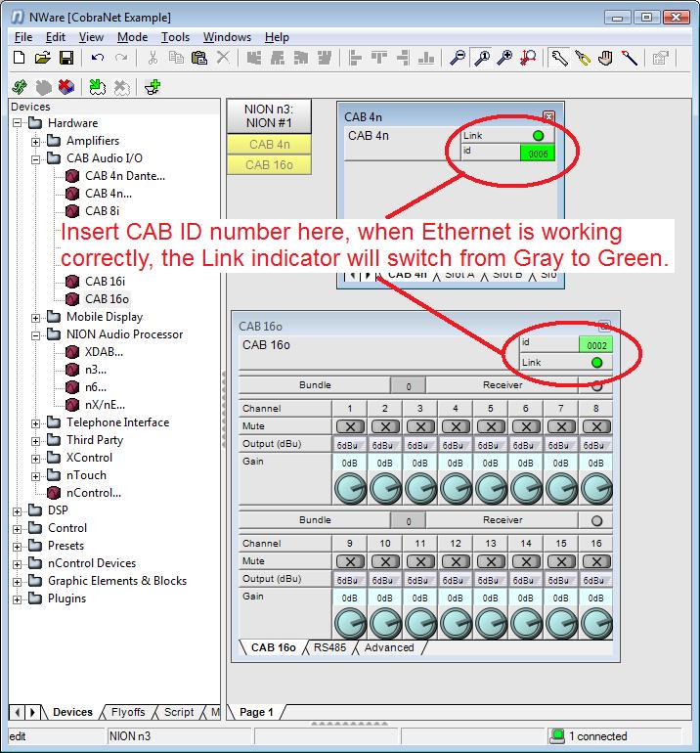Toggle mute for channel 16
700x753 pixels.
click(596, 561)
